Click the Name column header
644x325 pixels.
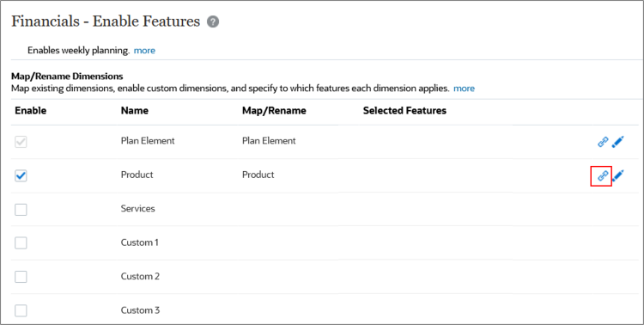click(x=135, y=111)
